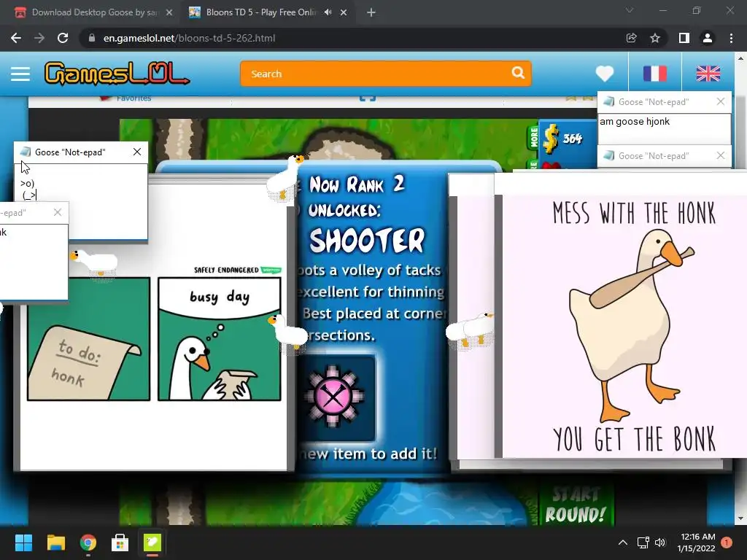The width and height of the screenshot is (747, 560).
Task: Click the page scrollbar down arrow
Action: [740, 518]
